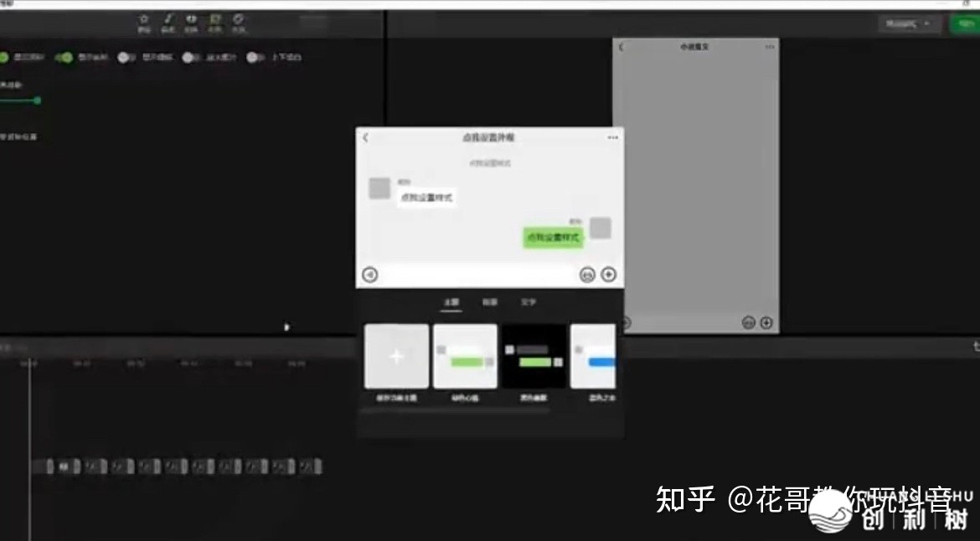Click the green export button at top right
980x541 pixels.
[963, 24]
